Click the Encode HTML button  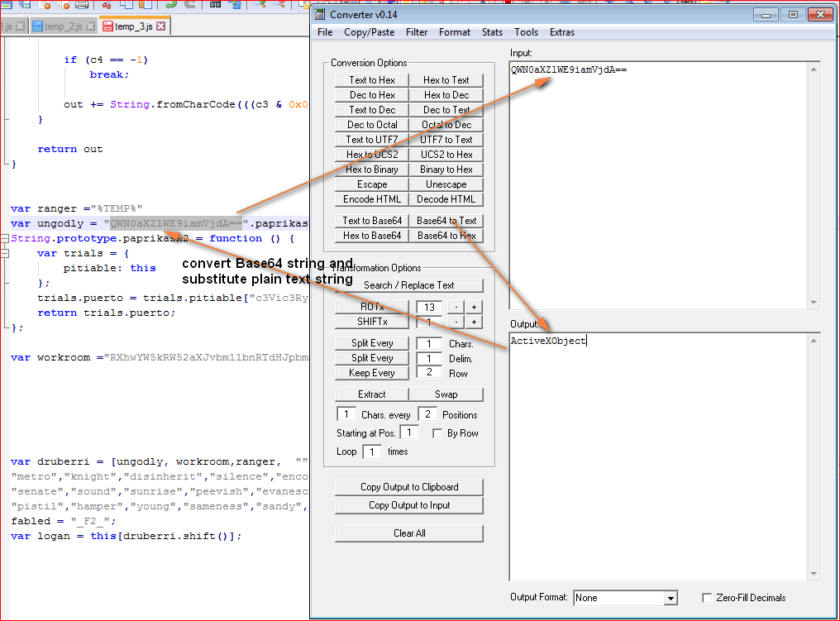pos(372,199)
